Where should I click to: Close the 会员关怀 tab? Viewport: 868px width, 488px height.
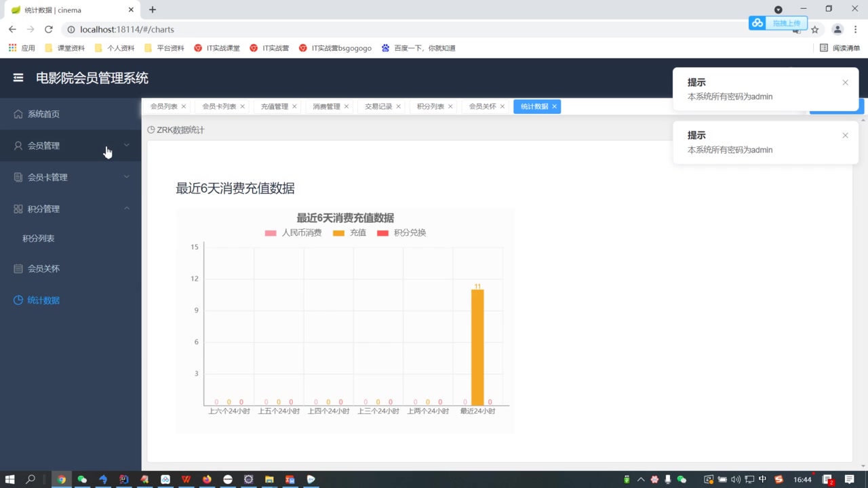click(502, 106)
